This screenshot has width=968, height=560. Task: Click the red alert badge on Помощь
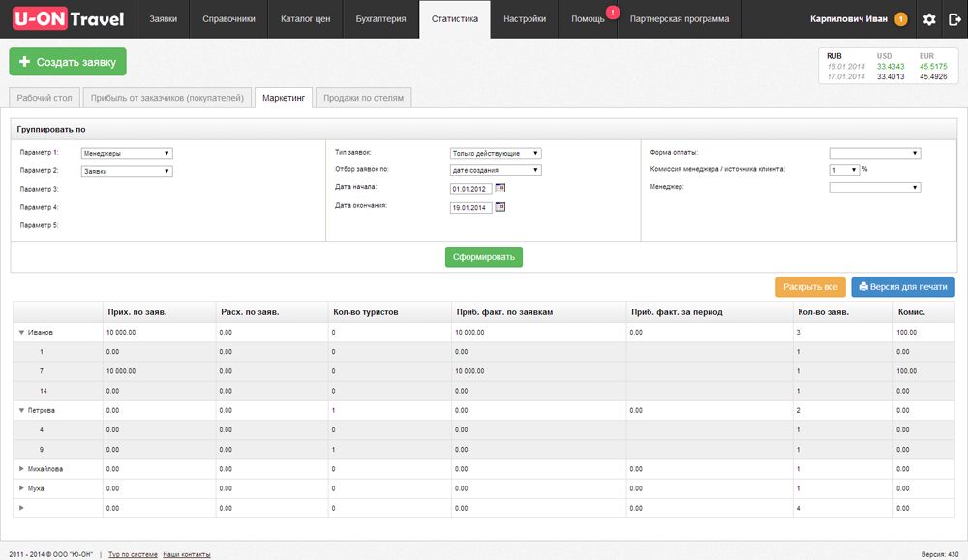[x=612, y=13]
